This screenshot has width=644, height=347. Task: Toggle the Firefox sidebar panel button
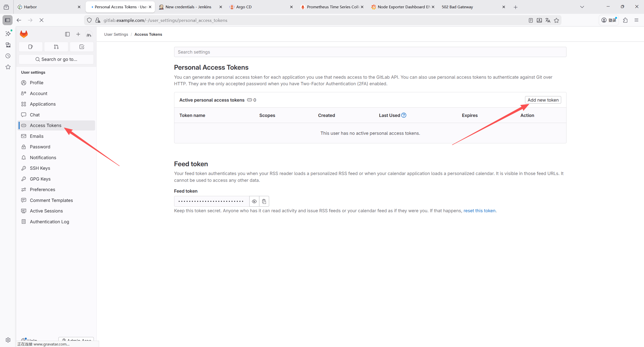[x=8, y=20]
